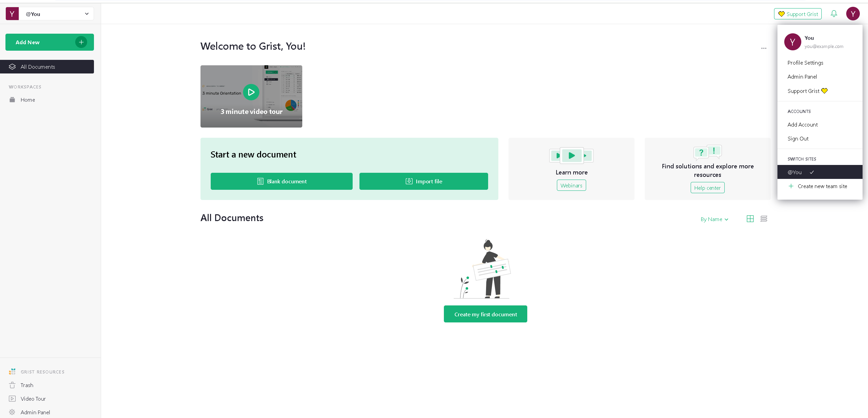This screenshot has width=868, height=418.
Task: Open the By Name sort dropdown
Action: point(714,219)
